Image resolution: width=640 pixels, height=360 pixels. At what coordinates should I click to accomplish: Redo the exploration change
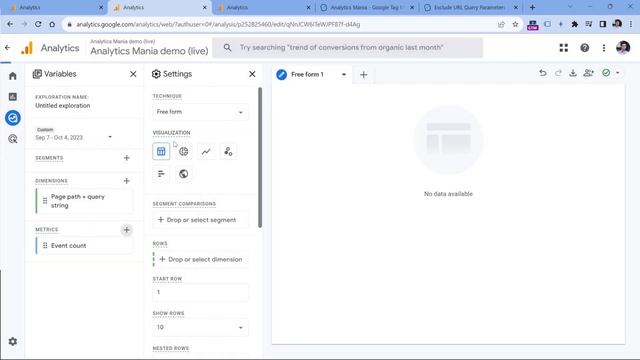tap(558, 73)
